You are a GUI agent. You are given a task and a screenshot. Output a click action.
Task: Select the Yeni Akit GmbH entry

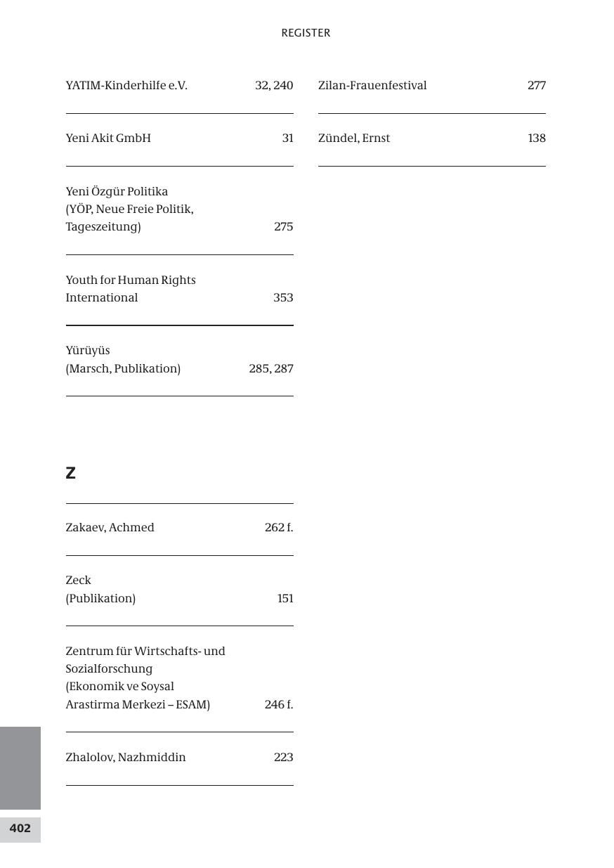(108, 138)
